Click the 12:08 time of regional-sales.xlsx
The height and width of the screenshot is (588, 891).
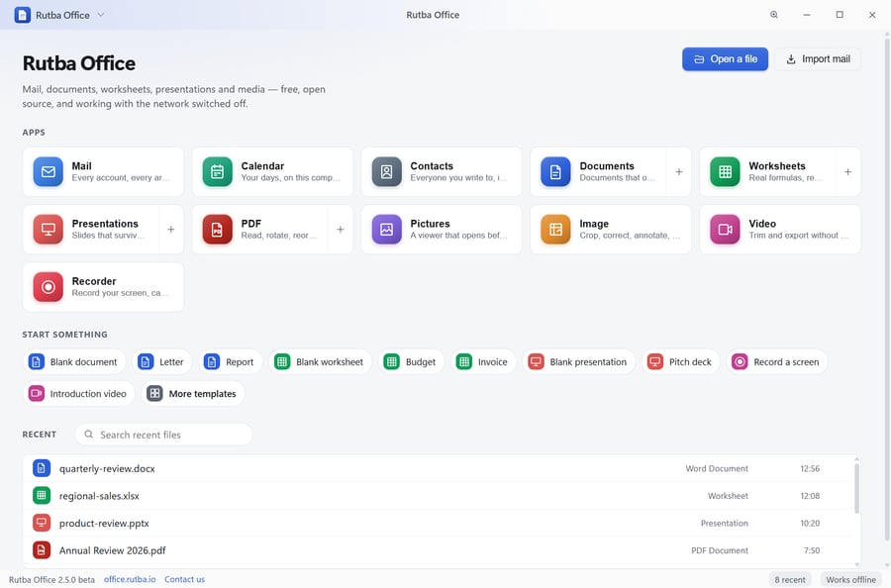810,496
